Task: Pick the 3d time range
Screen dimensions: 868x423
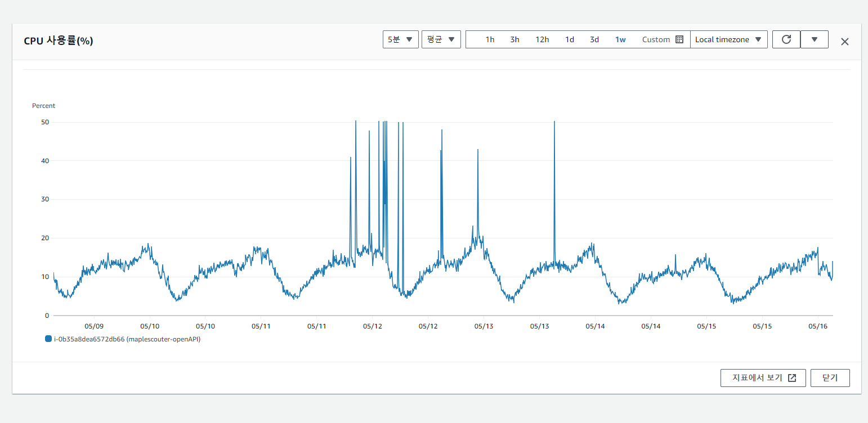Action: [594, 39]
